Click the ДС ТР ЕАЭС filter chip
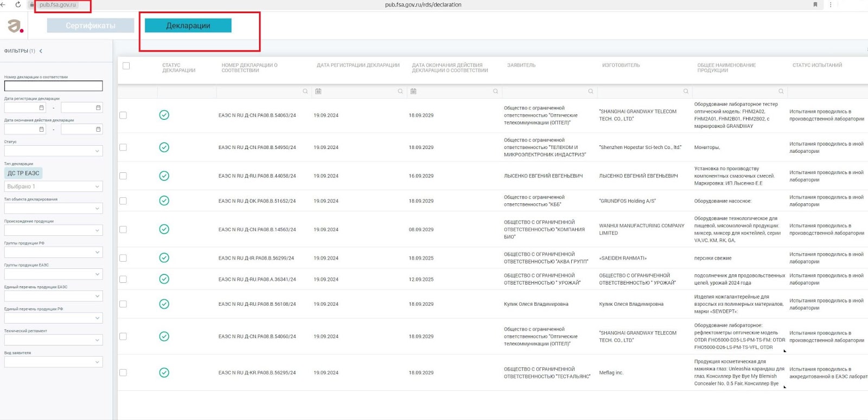Viewport: 868px width, 420px height. [x=23, y=173]
